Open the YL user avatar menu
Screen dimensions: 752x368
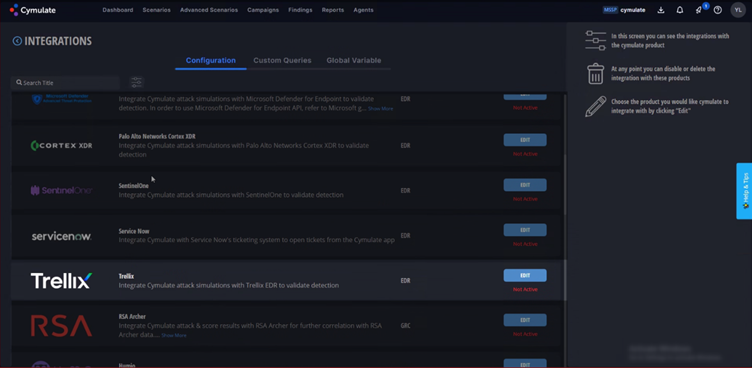(738, 10)
